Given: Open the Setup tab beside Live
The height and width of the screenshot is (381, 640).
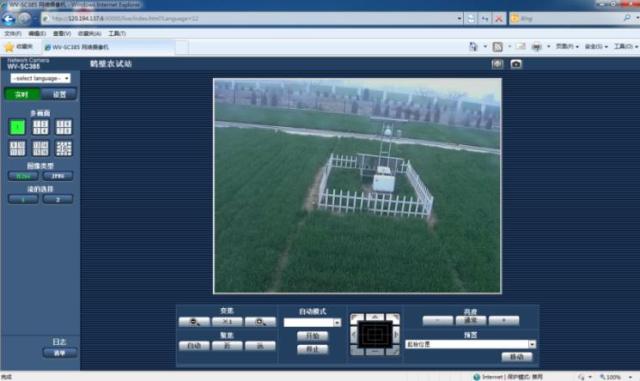Looking at the screenshot, I should (x=59, y=94).
